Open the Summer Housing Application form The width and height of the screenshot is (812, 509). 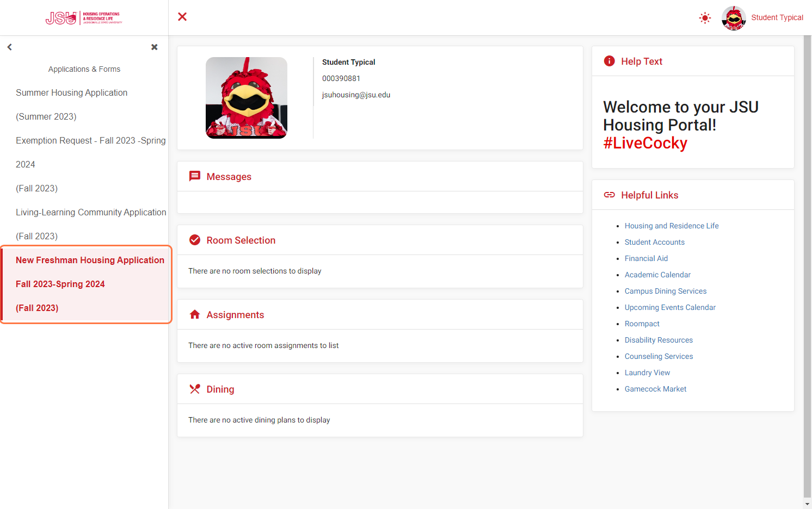(x=84, y=104)
